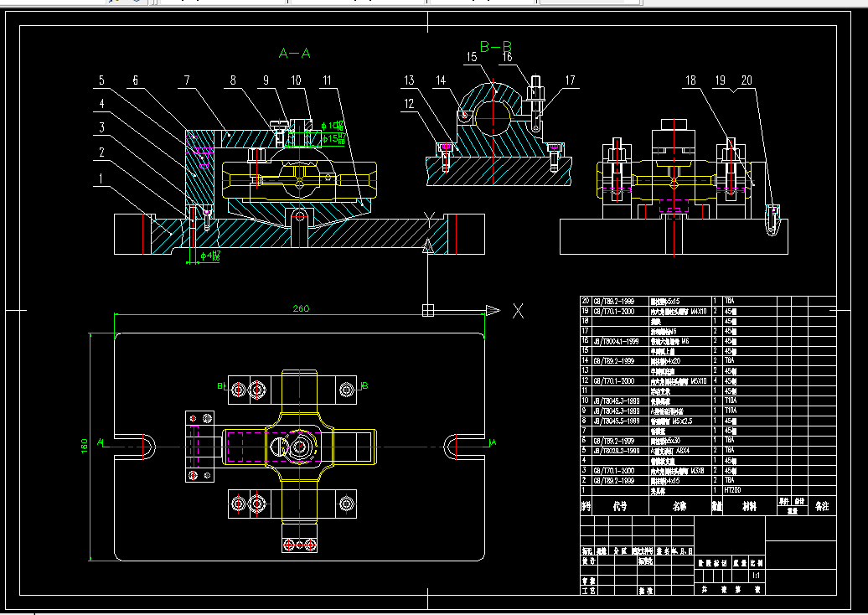Select callout number 20 above right-side view
This screenshot has width=868, height=615.
tap(747, 80)
